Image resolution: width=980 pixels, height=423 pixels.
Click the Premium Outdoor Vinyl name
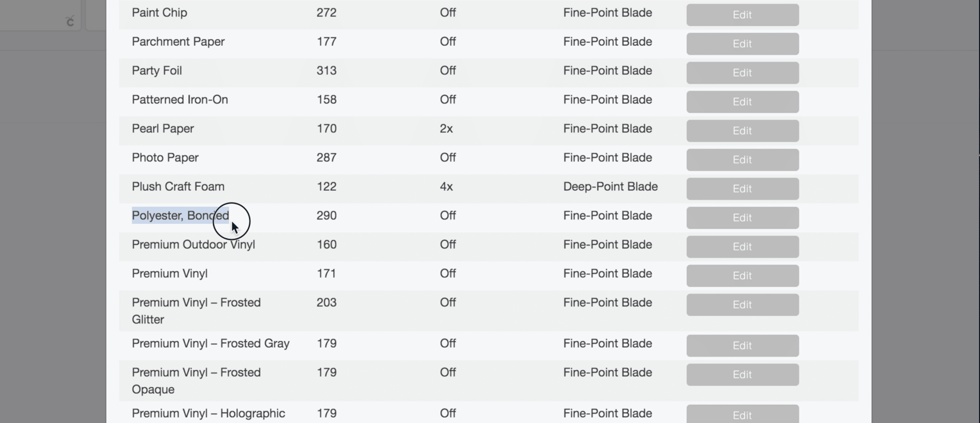[x=193, y=245]
